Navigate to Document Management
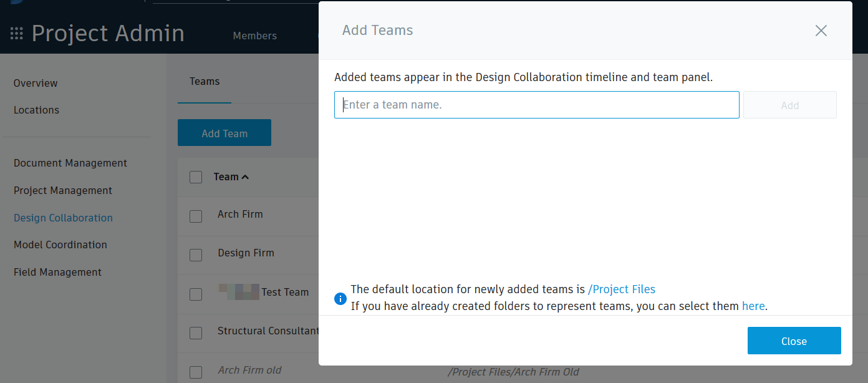868x383 pixels. (70, 163)
